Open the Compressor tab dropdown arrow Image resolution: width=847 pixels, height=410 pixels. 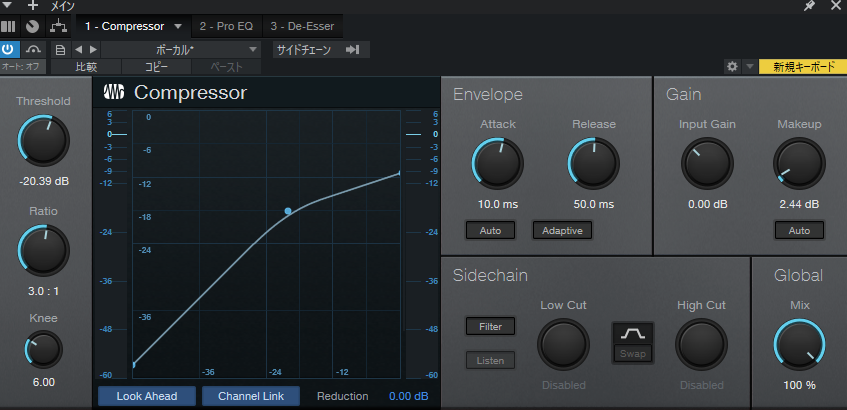tap(178, 26)
